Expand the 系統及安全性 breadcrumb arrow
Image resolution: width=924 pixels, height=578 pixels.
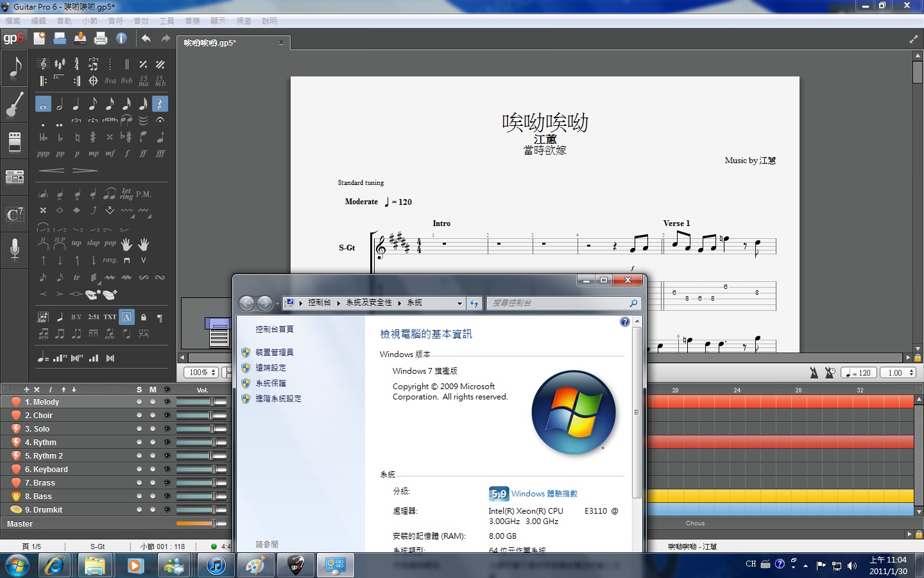pos(398,302)
